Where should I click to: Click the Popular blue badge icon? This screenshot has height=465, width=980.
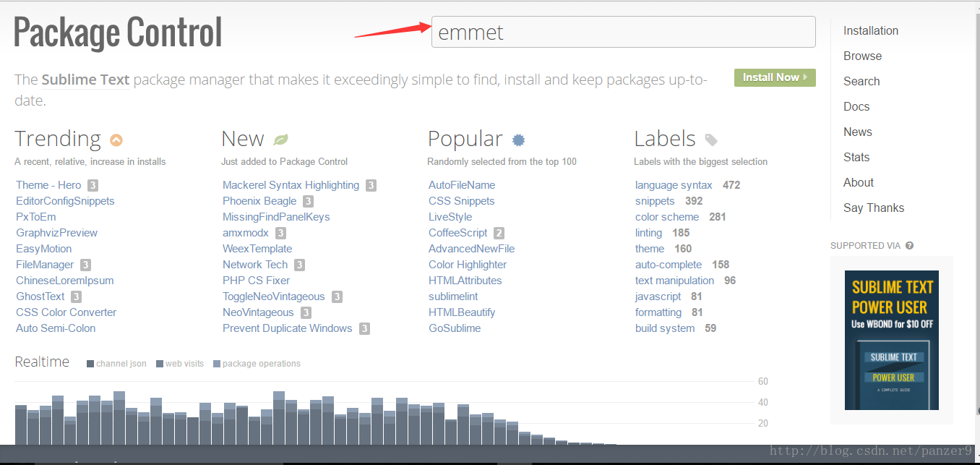(x=518, y=140)
